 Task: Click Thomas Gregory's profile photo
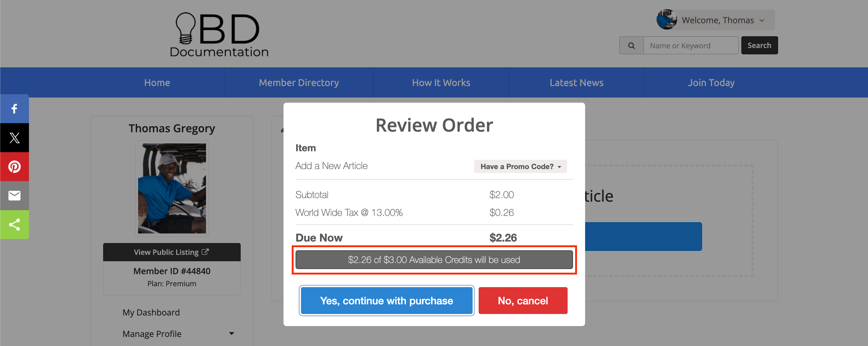click(172, 188)
